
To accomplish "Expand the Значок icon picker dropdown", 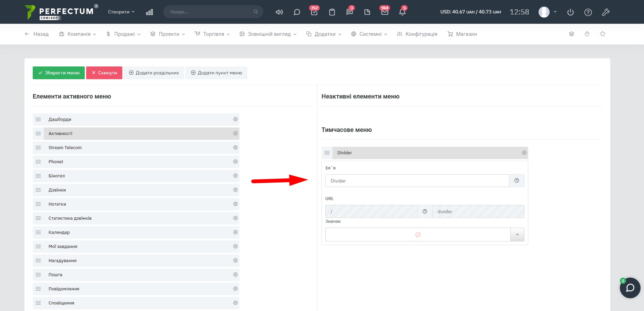I will (517, 235).
